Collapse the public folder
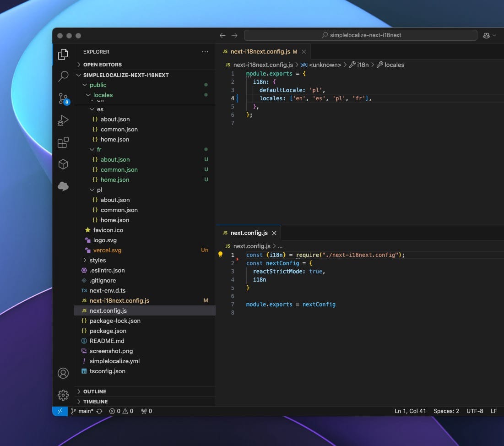Viewport: 504px width, 446px height. click(98, 85)
